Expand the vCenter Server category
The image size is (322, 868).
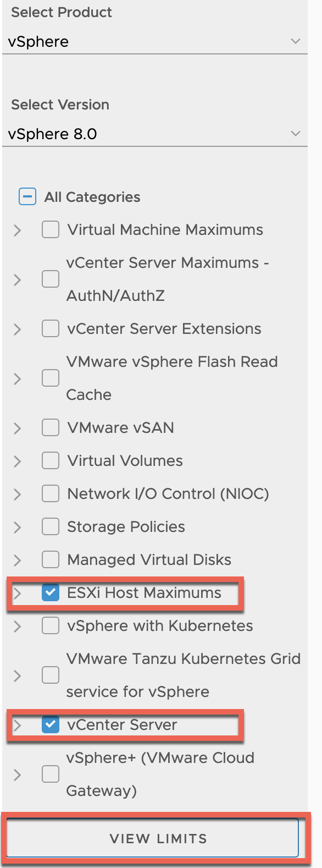click(16, 725)
